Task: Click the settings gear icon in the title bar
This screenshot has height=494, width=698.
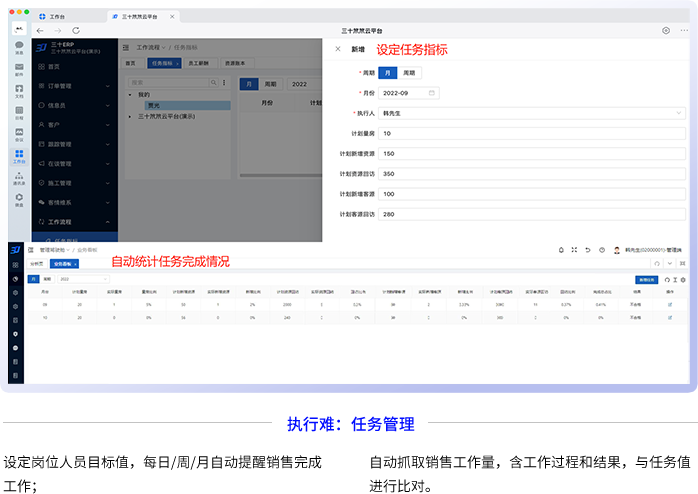Action: [x=666, y=31]
